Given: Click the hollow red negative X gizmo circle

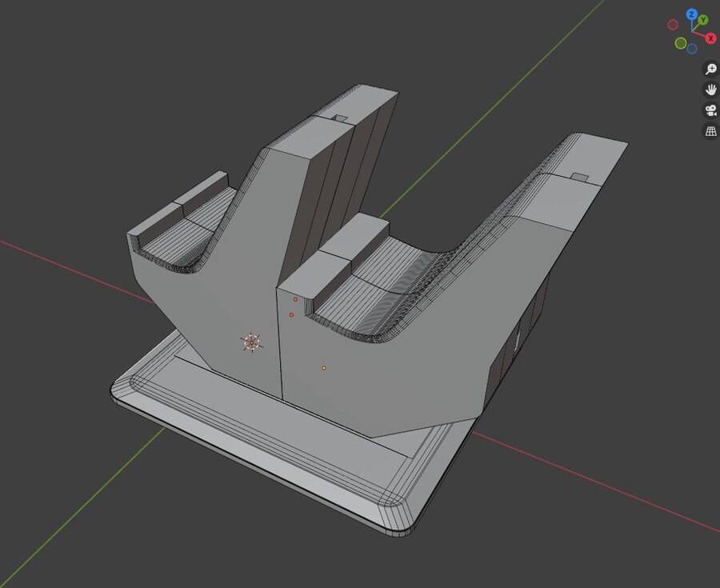Looking at the screenshot, I should tap(673, 24).
